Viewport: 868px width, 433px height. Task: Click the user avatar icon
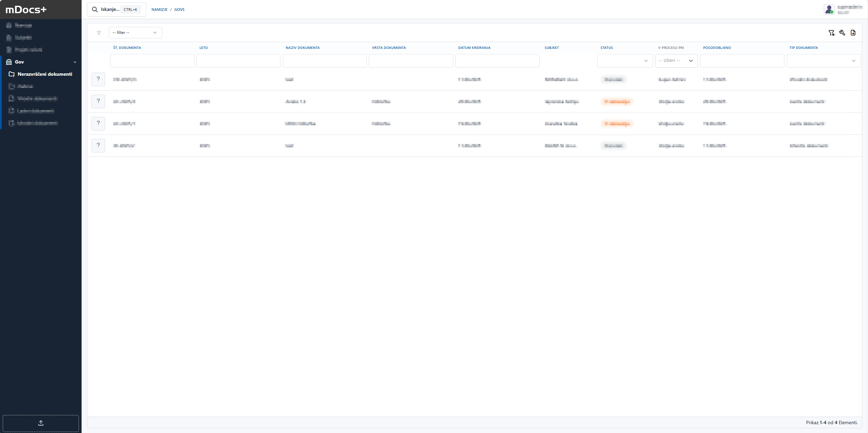point(829,9)
